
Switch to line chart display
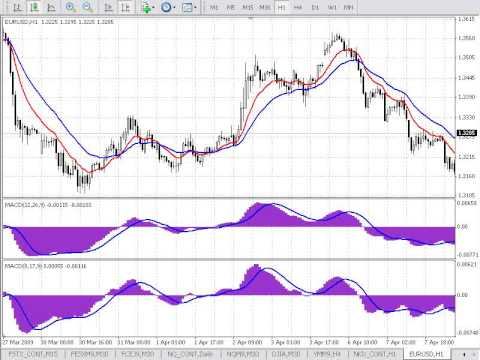tap(51, 7)
